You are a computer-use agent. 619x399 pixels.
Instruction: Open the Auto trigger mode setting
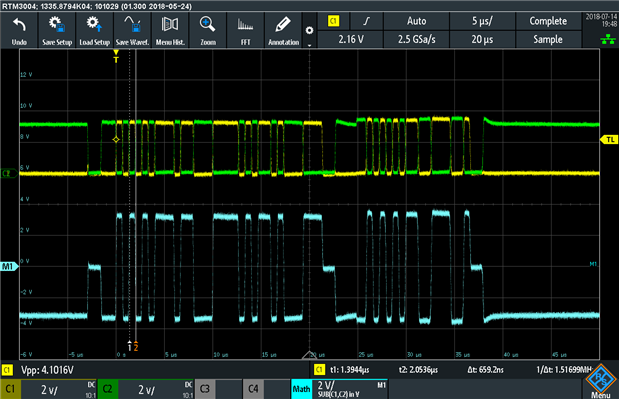(x=416, y=21)
